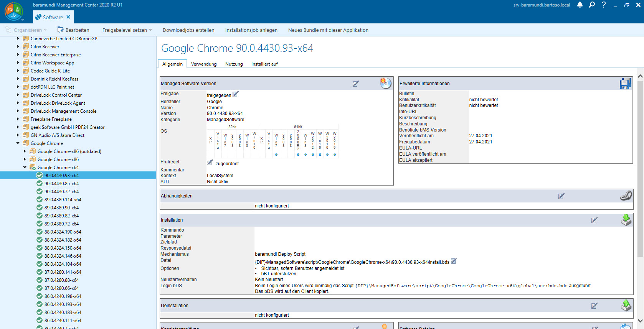644x329 pixels.
Task: Open the Organisieren dropdown
Action: 26,30
